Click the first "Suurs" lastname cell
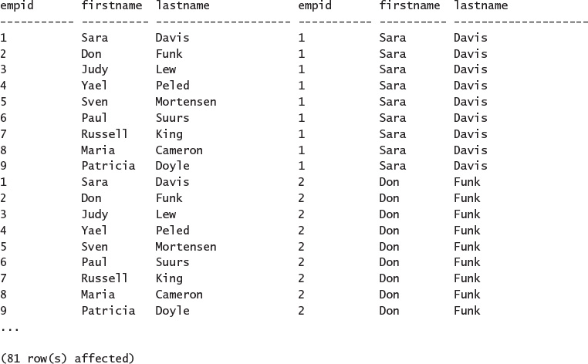The width and height of the screenshot is (588, 364). point(172,118)
